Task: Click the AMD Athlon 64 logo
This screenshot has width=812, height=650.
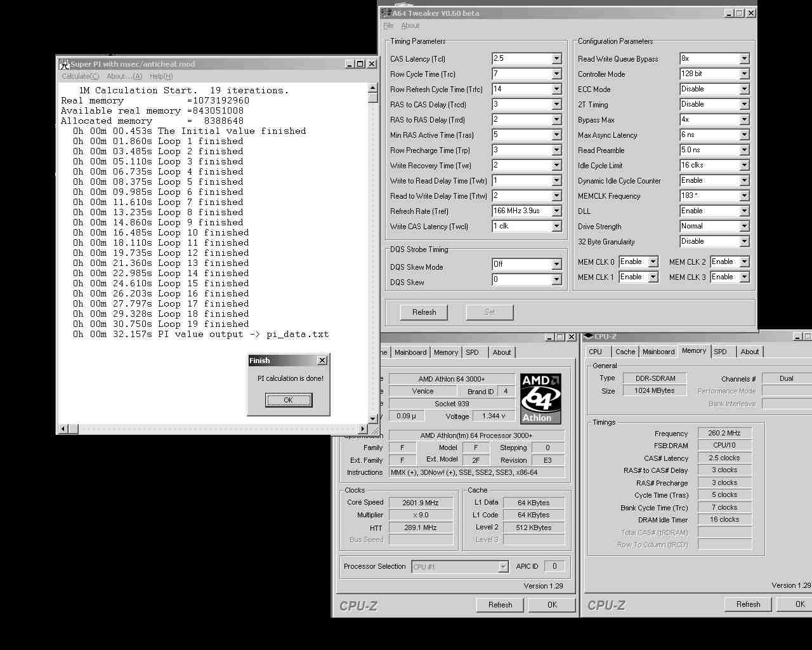Action: coord(540,399)
